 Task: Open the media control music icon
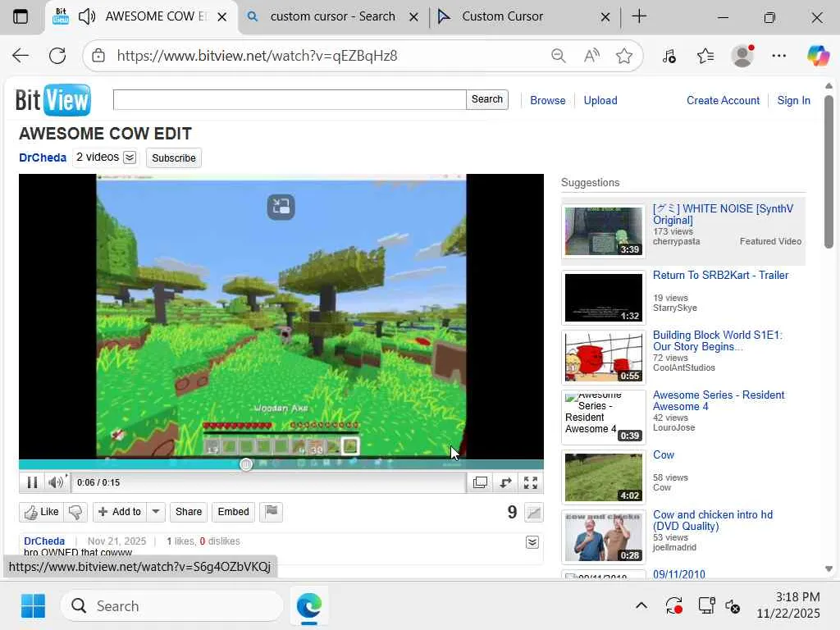coord(669,56)
